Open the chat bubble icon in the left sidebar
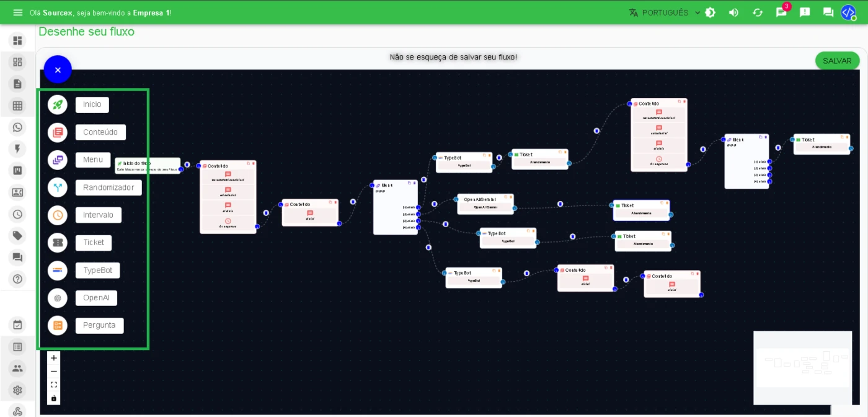868x417 pixels. pos(17,258)
